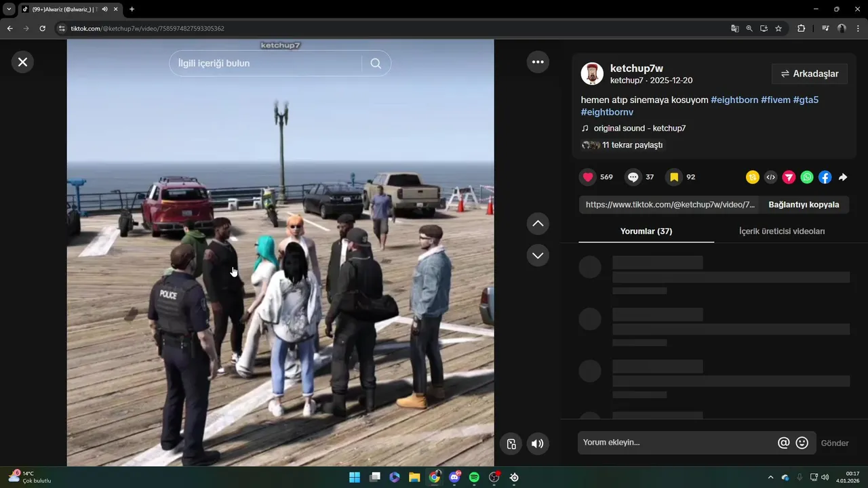
Task: Open the #eightbornv hashtag
Action: pos(607,112)
